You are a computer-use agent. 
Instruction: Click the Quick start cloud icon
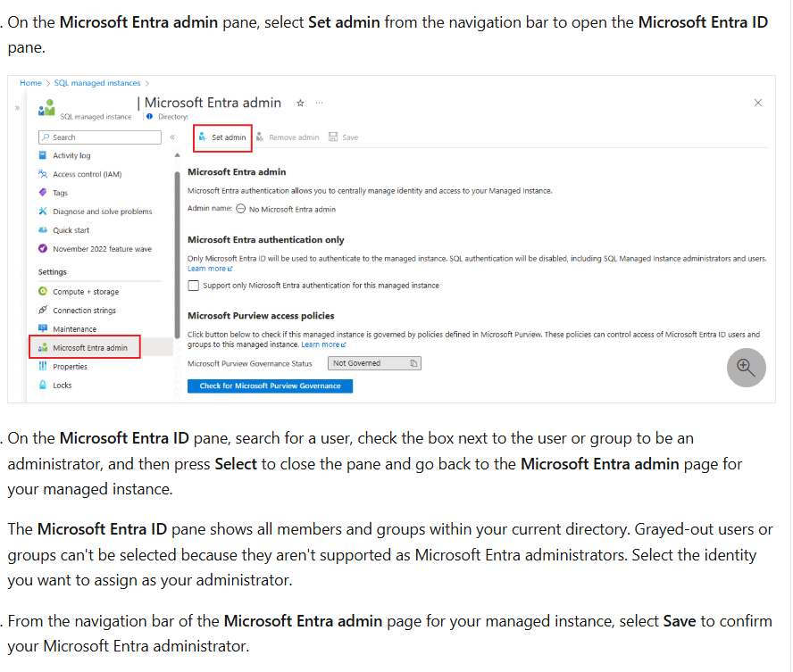(43, 230)
